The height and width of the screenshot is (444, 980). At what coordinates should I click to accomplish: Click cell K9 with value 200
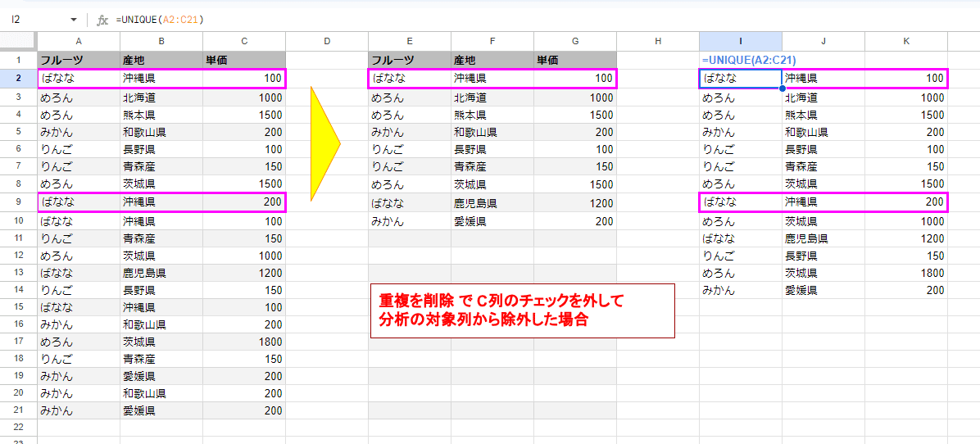coord(906,202)
